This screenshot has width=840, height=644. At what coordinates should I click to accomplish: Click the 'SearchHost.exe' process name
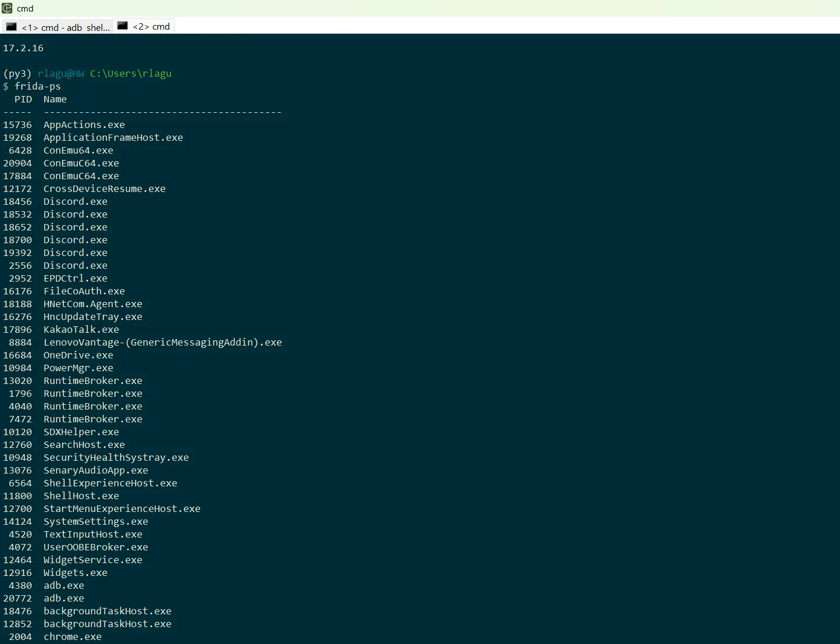[84, 444]
